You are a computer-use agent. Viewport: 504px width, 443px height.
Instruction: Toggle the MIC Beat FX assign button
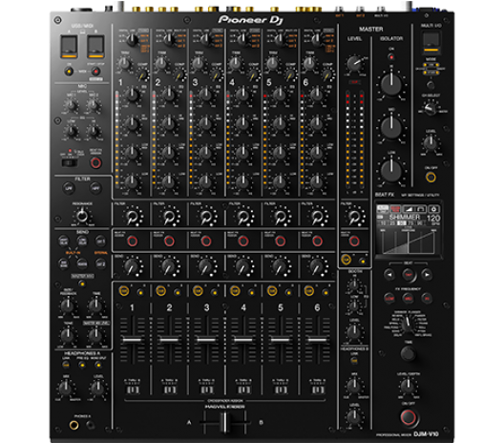click(x=95, y=162)
